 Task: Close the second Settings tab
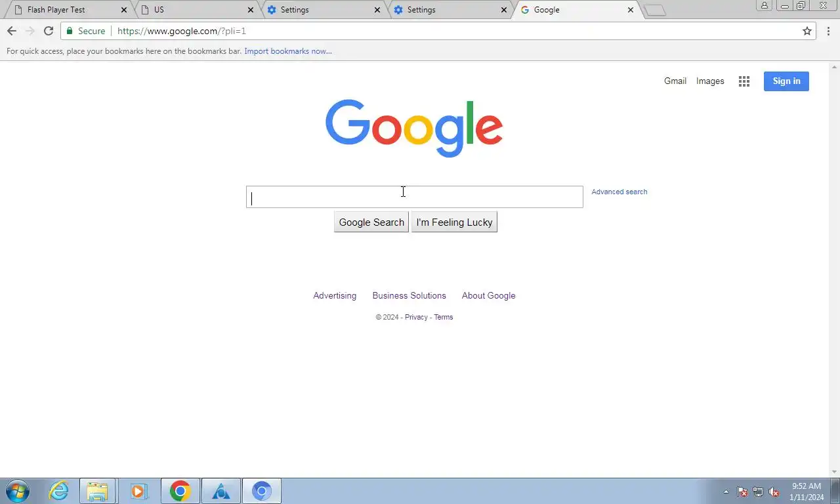pyautogui.click(x=504, y=10)
